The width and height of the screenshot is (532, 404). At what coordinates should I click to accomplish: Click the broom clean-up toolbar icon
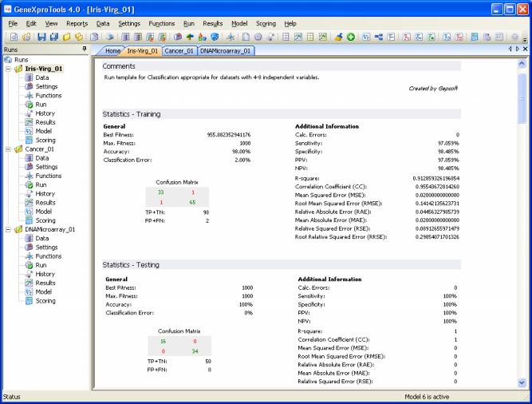point(338,37)
